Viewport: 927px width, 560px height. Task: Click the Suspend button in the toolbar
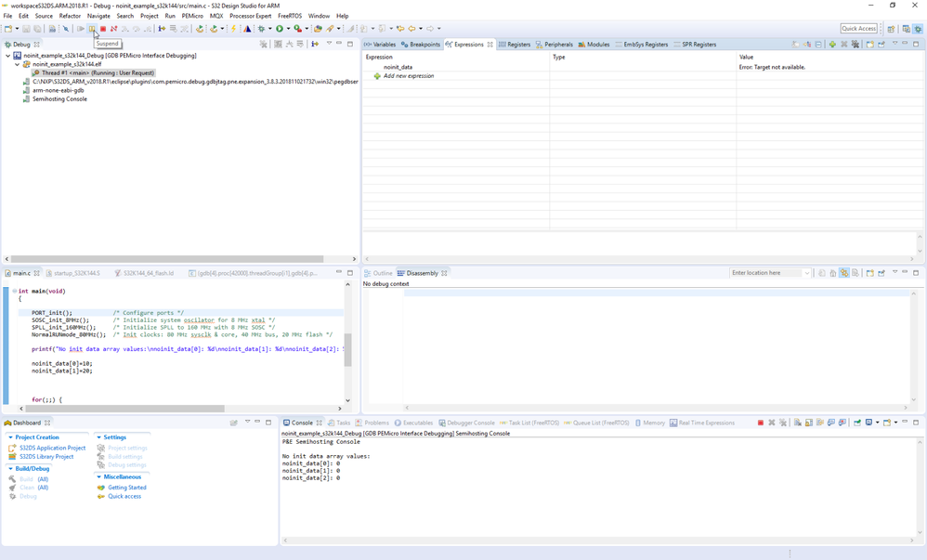92,29
